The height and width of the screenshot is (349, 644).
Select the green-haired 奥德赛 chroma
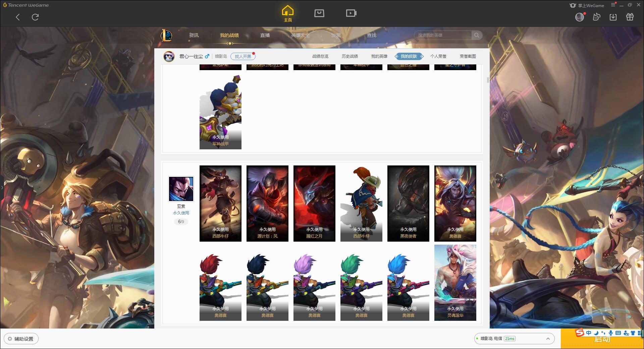361,283
